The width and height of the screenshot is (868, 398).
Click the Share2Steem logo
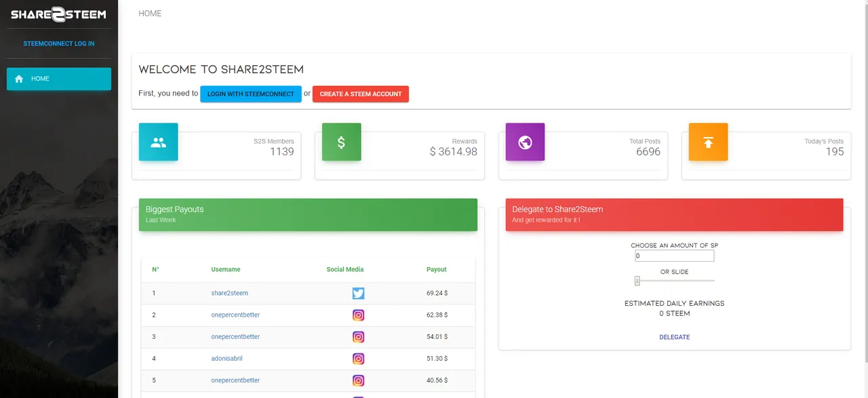tap(58, 14)
